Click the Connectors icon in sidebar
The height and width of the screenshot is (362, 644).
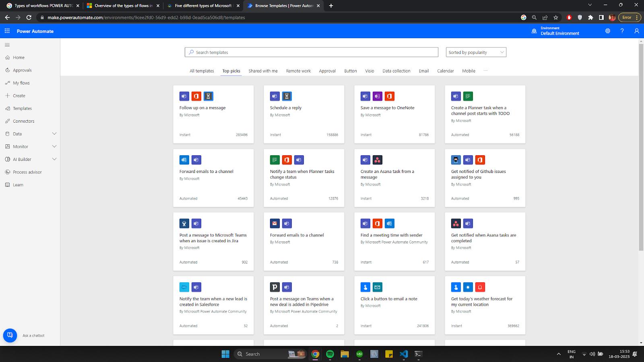pyautogui.click(x=8, y=121)
